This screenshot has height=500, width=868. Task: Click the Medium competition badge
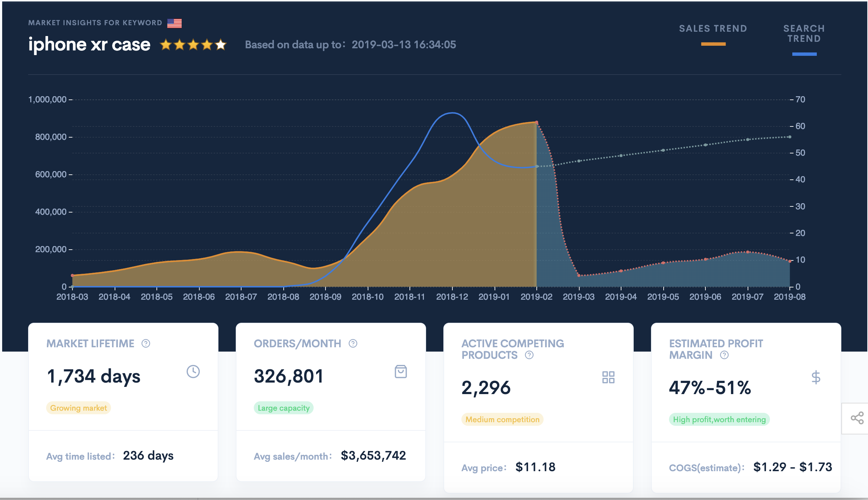502,419
